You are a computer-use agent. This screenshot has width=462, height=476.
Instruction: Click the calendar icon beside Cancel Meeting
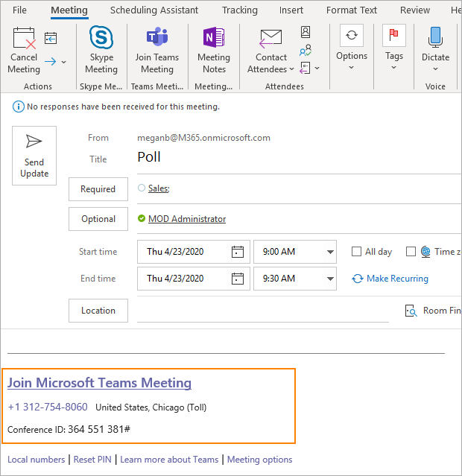(51, 38)
